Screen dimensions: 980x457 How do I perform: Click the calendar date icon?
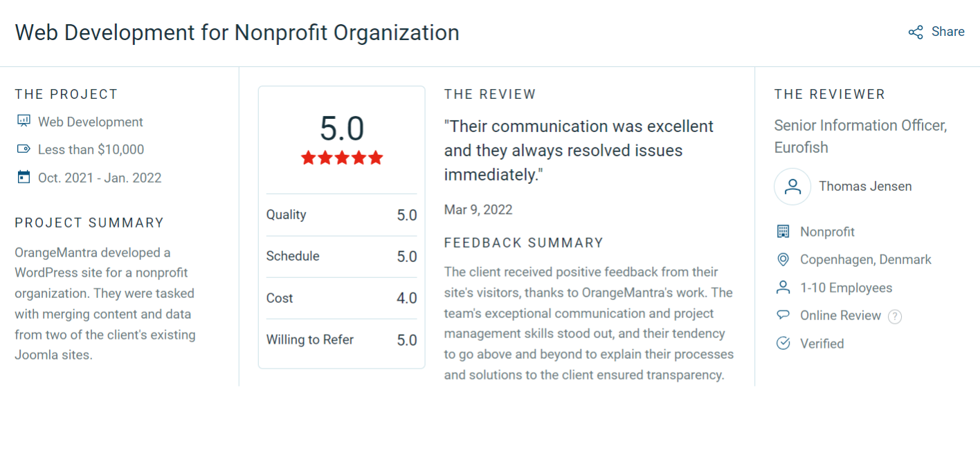pos(24,177)
